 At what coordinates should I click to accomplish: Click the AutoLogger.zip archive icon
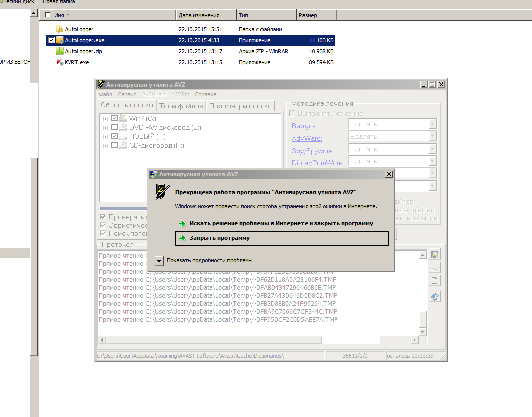[60, 51]
